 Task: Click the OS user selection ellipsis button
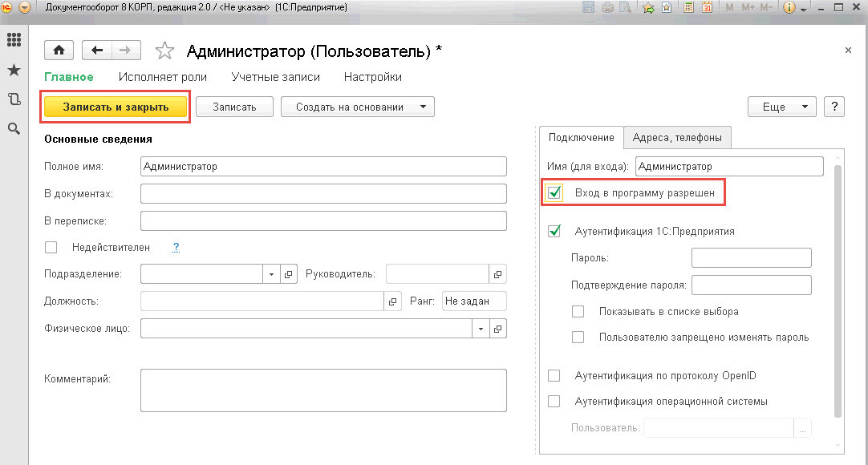803,428
